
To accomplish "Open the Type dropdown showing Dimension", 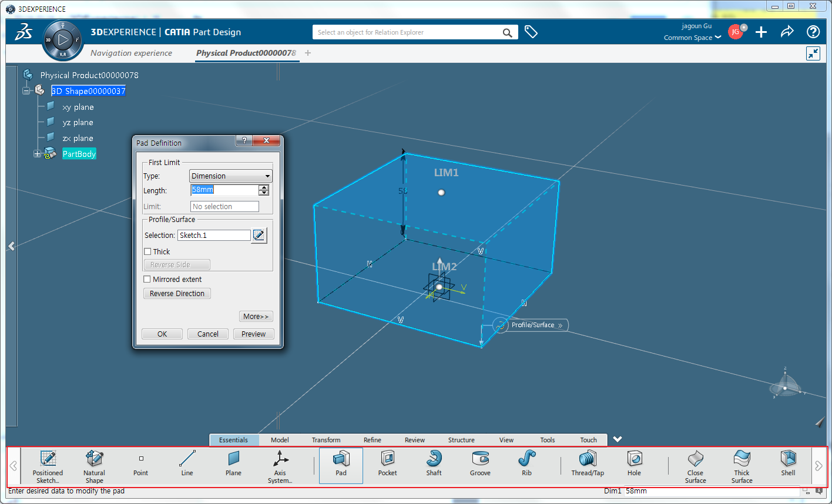I will tap(231, 176).
